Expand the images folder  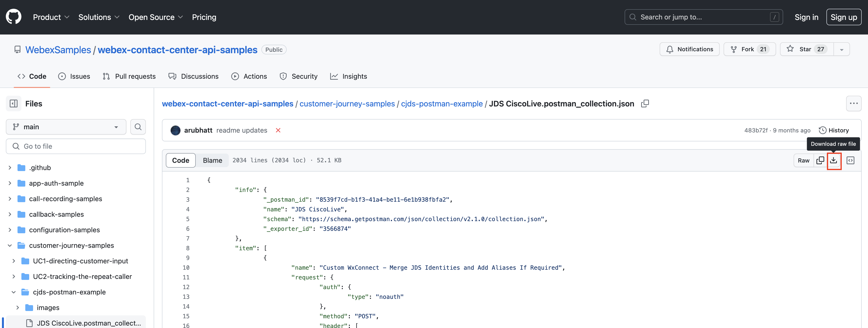[18, 308]
